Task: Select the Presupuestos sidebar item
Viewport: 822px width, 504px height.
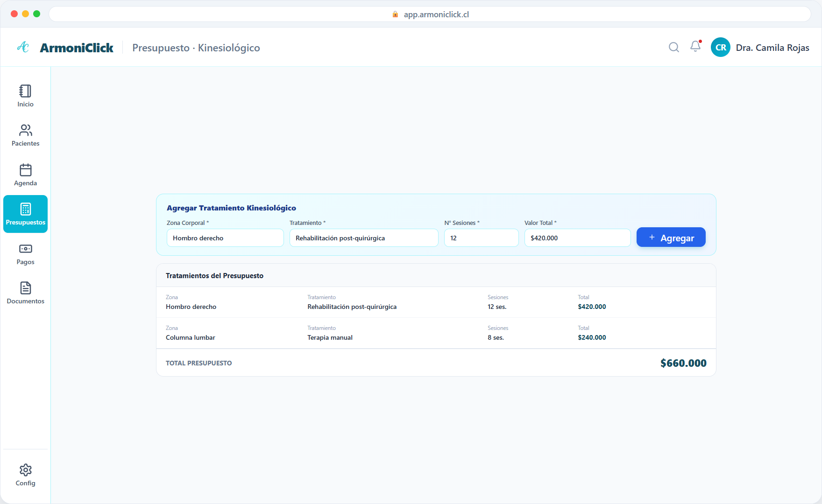Action: [25, 214]
